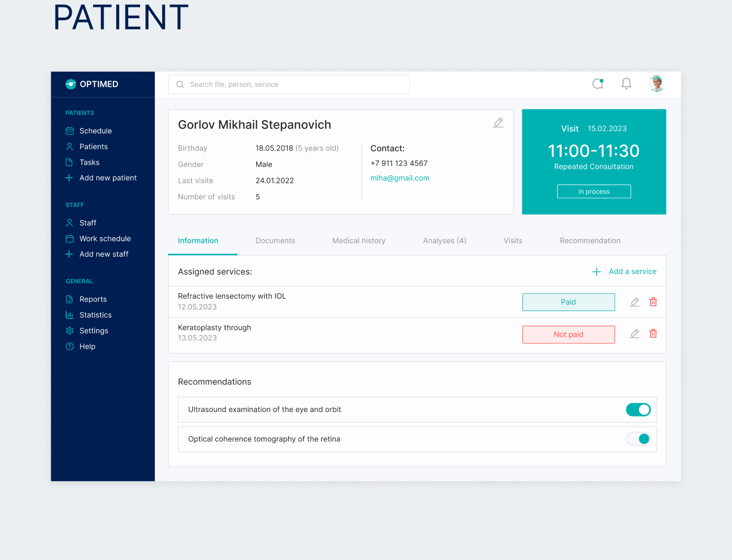The image size is (732, 560).
Task: Click the search file, person, service field
Action: (289, 84)
